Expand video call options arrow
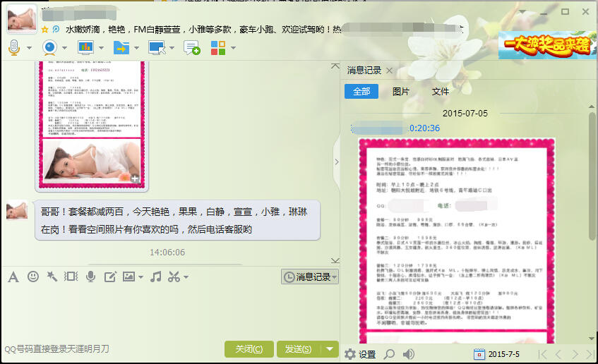The image size is (598, 364). coord(64,48)
